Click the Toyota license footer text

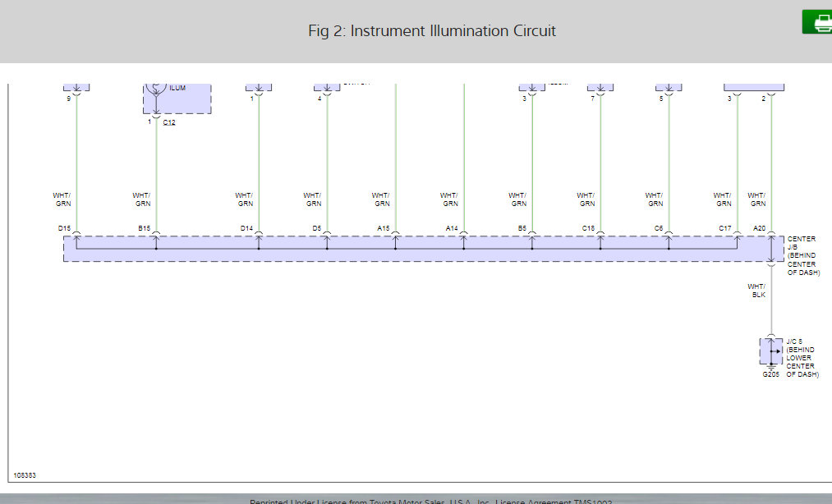[431, 501]
